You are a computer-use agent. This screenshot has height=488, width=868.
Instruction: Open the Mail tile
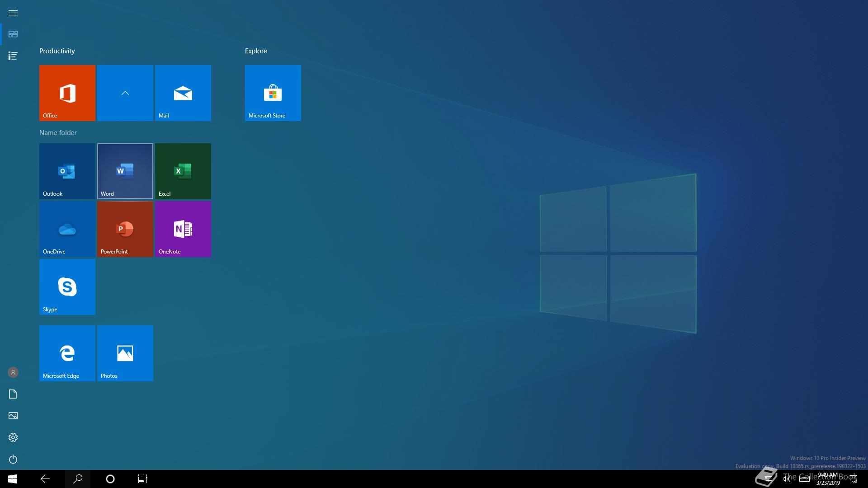point(183,93)
